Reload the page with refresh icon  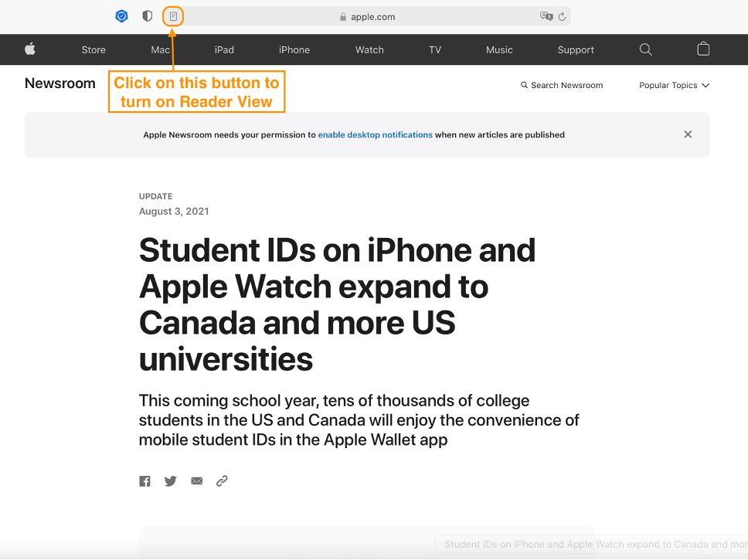[x=562, y=16]
